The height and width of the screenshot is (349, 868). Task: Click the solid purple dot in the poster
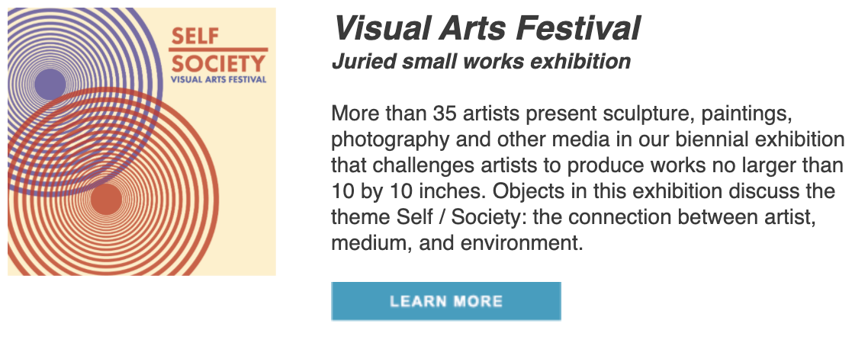pyautogui.click(x=50, y=85)
